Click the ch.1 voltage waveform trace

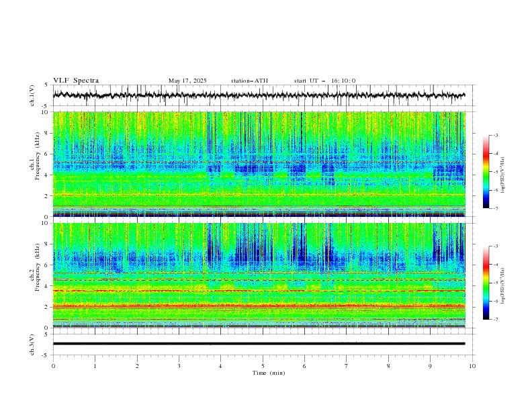(x=259, y=95)
